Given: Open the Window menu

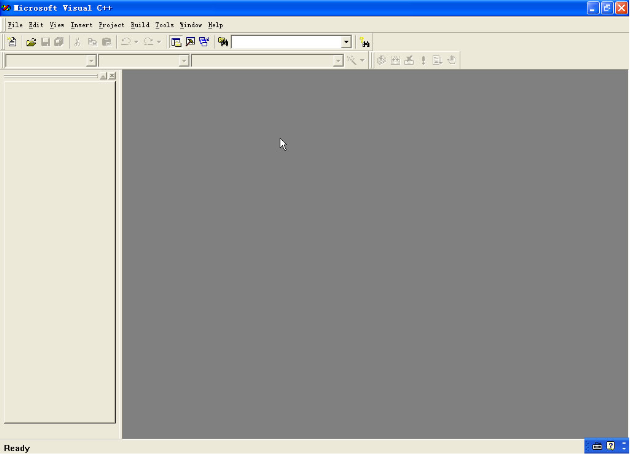Looking at the screenshot, I should [191, 25].
